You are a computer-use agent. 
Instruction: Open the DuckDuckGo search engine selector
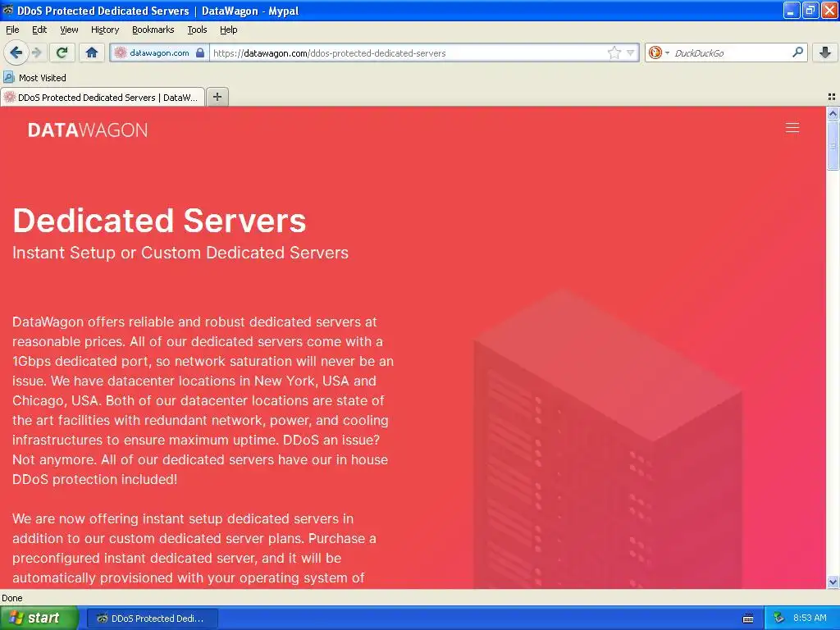click(x=659, y=52)
